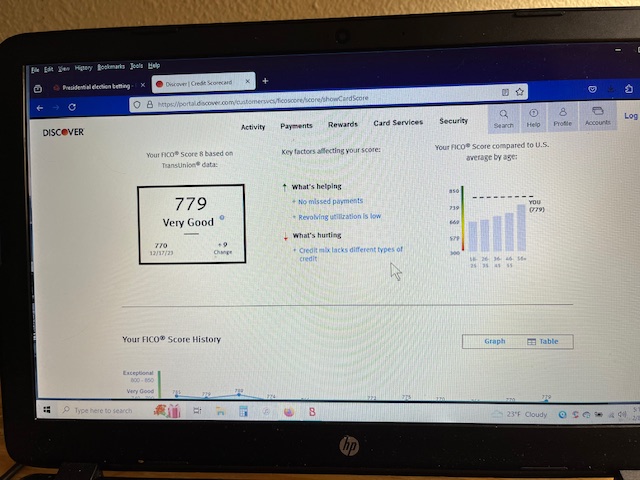Switch score history to Table view

click(543, 342)
